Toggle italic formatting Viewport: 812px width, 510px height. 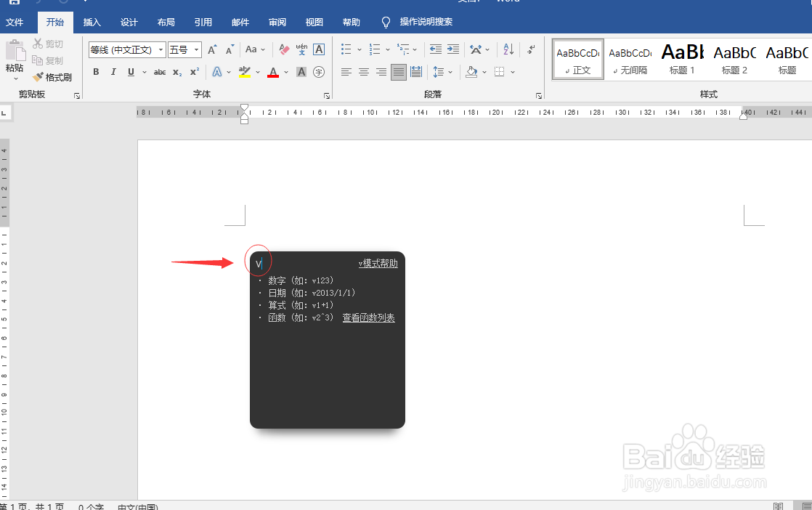tap(113, 72)
